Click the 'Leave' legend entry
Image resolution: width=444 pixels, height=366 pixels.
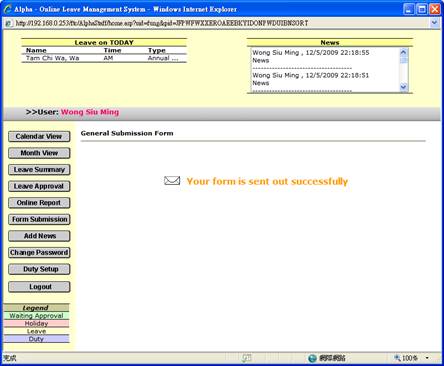(x=36, y=331)
